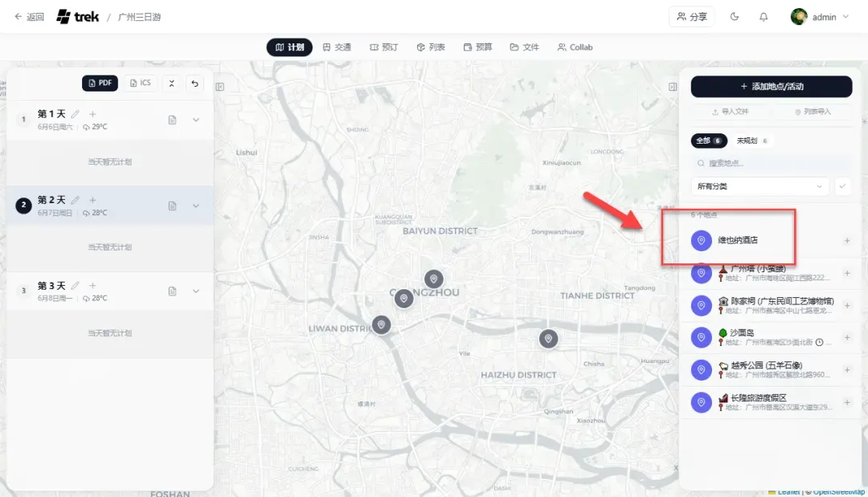Click map pin above Guangzhou label

(433, 279)
